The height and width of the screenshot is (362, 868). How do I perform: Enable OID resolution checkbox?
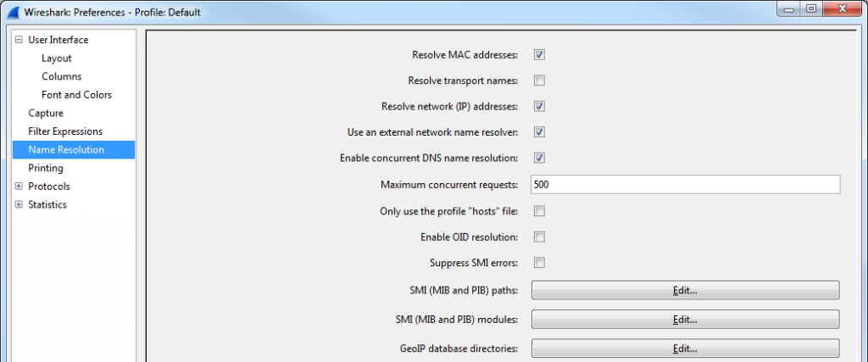pos(539,237)
